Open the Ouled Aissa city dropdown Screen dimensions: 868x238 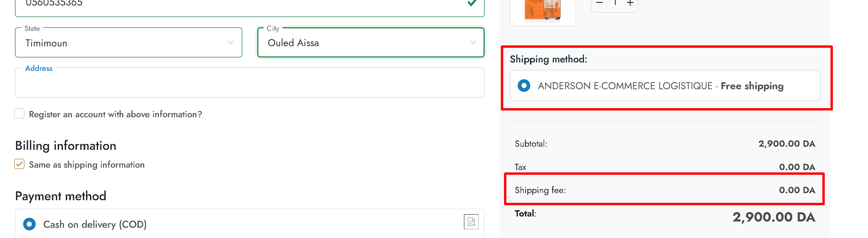pos(370,43)
